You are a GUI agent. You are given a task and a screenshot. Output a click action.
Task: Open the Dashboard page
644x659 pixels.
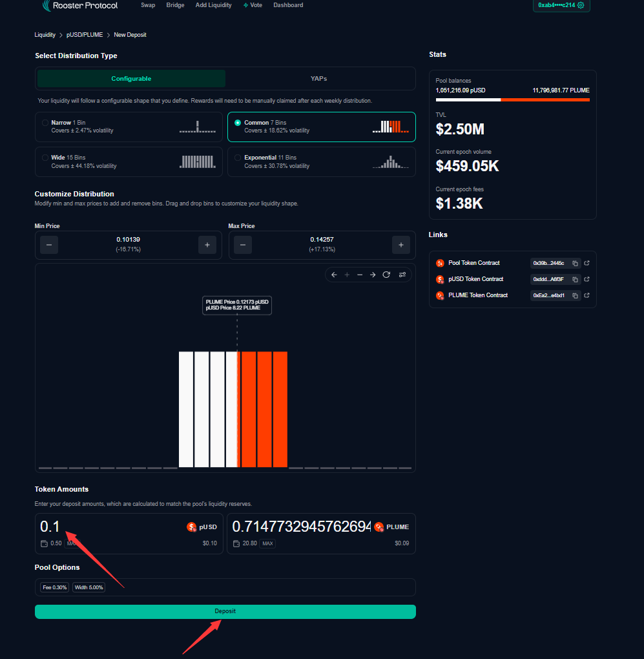click(x=288, y=5)
